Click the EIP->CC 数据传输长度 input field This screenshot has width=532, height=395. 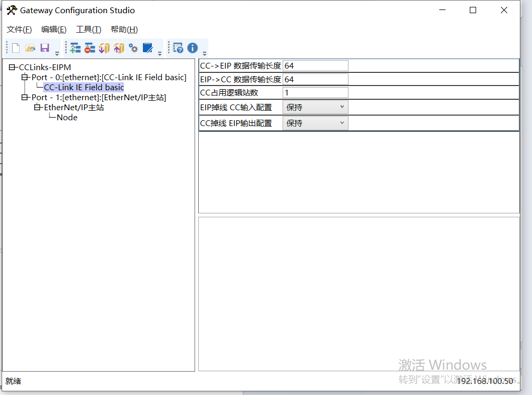[315, 80]
